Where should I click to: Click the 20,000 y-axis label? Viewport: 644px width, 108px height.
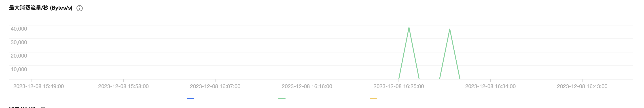click(x=19, y=56)
